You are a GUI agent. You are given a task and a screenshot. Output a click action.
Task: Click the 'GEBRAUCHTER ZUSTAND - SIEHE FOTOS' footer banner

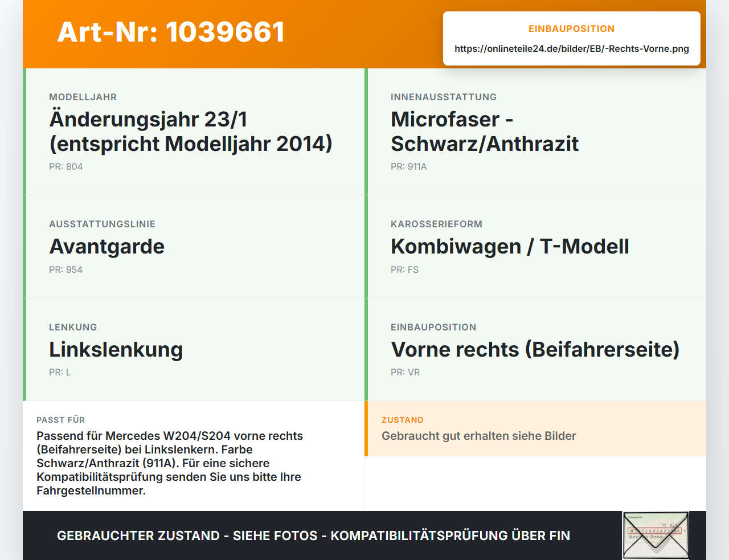[x=313, y=536]
